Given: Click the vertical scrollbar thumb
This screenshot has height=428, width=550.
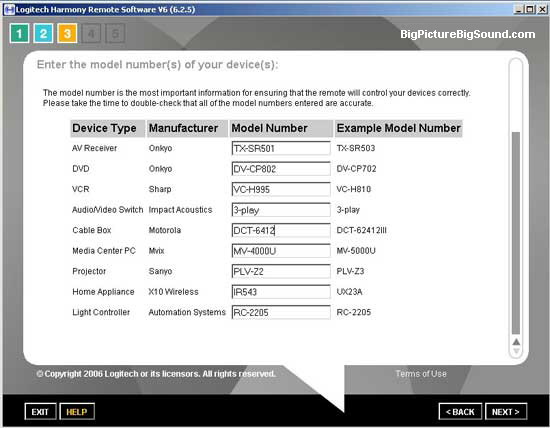Looking at the screenshot, I should (x=516, y=233).
